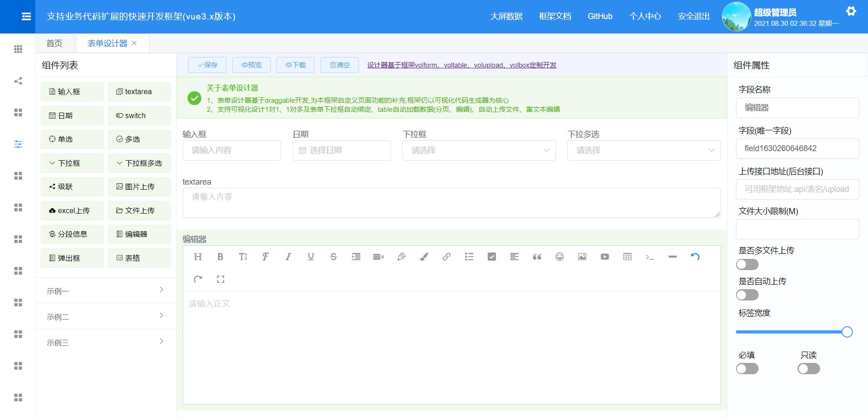Expand the 示例一 section

pos(105,291)
